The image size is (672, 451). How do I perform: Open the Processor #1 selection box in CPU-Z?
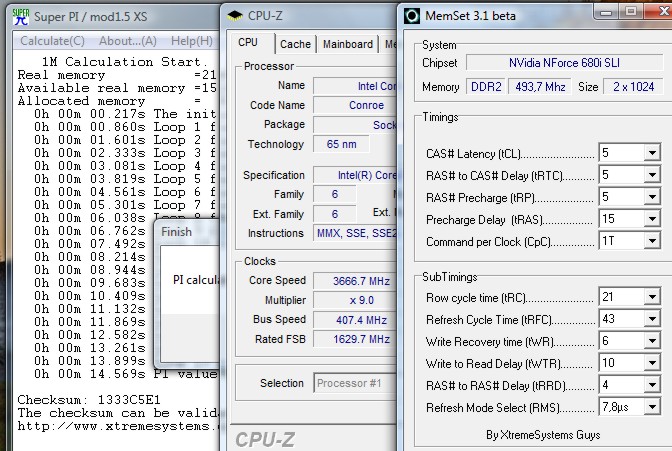pyautogui.click(x=355, y=383)
